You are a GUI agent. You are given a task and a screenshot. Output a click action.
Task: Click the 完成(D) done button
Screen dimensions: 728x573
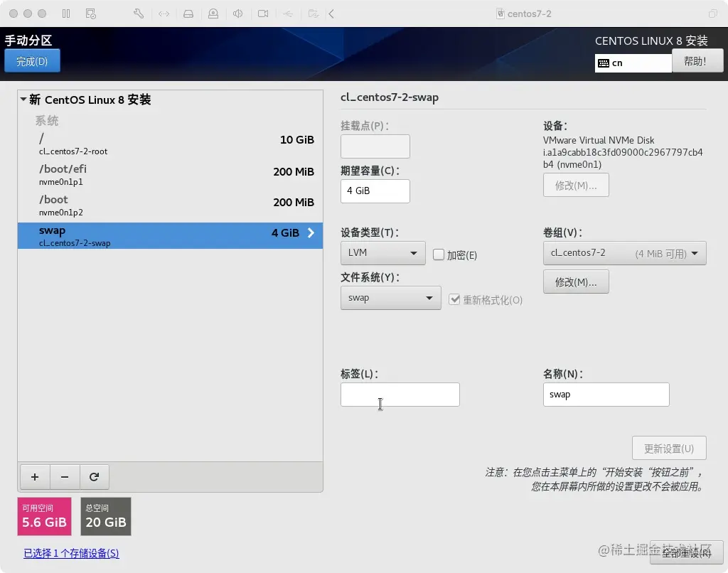point(32,61)
